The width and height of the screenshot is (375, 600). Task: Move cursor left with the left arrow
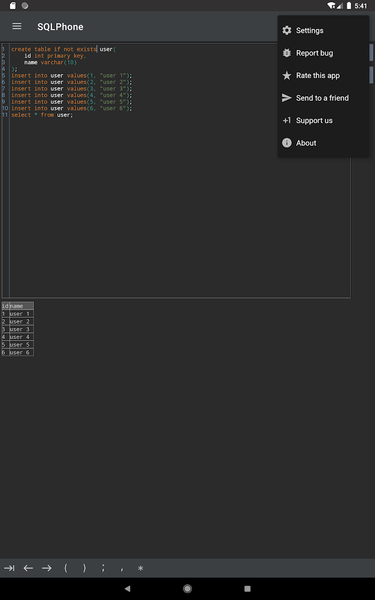tap(28, 568)
